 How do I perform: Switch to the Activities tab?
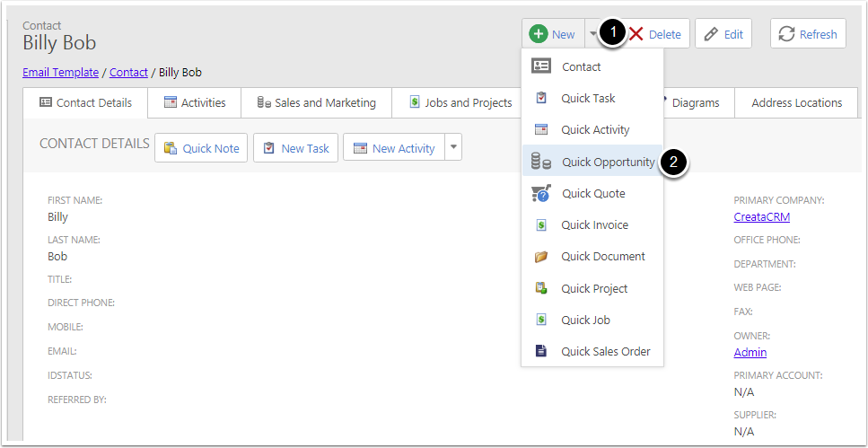pyautogui.click(x=194, y=102)
